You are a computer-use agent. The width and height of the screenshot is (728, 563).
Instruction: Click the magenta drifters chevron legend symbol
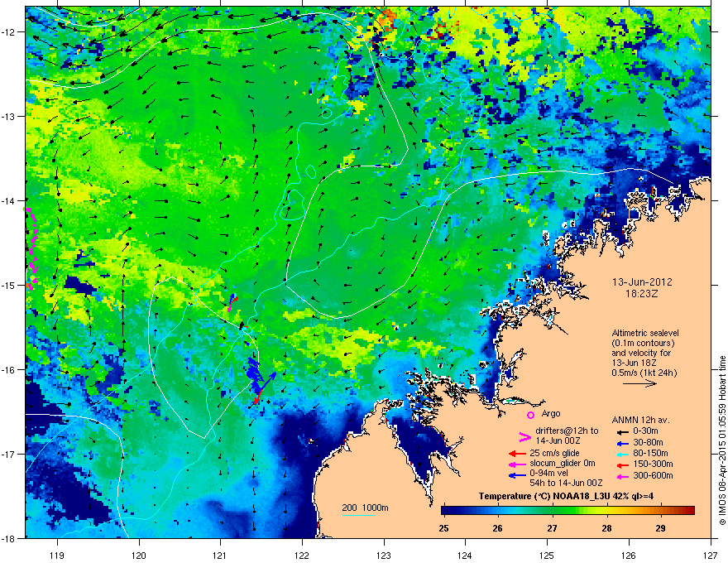[x=524, y=437]
